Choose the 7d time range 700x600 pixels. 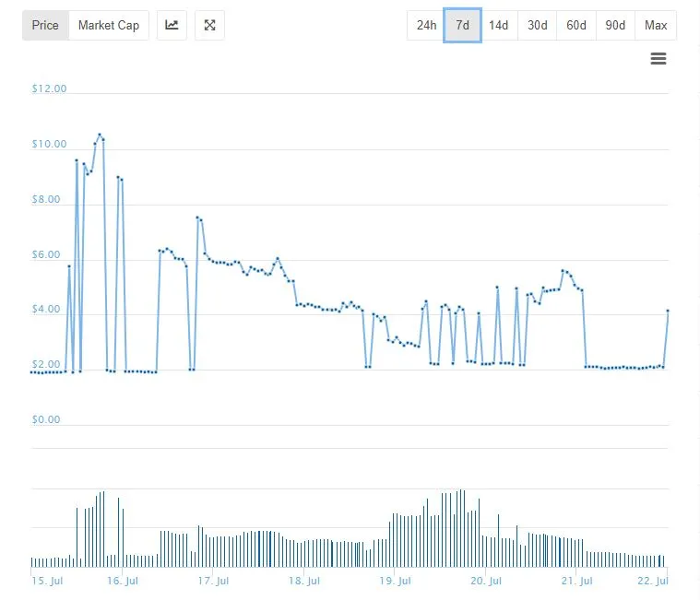pos(462,26)
